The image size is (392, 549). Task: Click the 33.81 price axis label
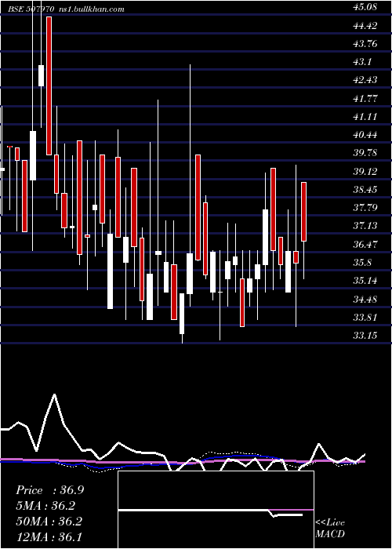coord(365,318)
